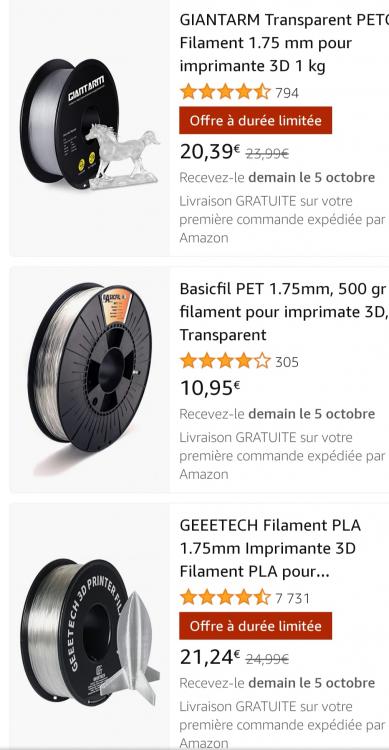
Task: Select the 21,24€ price
Action: [210, 657]
